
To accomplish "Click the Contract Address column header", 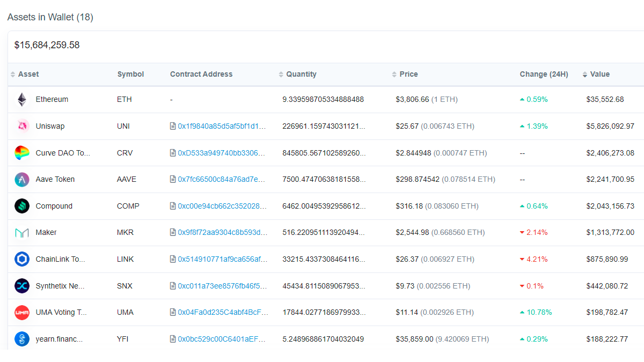I will click(201, 74).
